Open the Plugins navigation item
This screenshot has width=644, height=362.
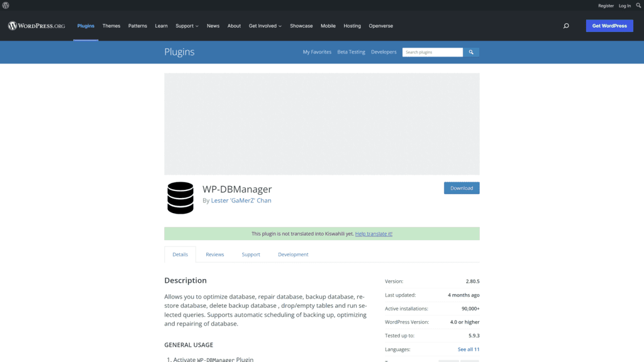[86, 26]
